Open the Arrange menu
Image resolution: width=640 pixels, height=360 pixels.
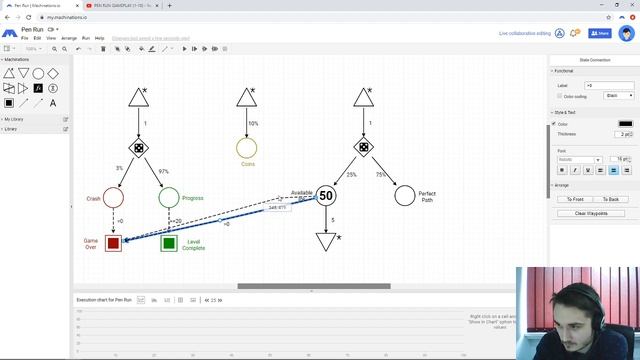(x=69, y=38)
